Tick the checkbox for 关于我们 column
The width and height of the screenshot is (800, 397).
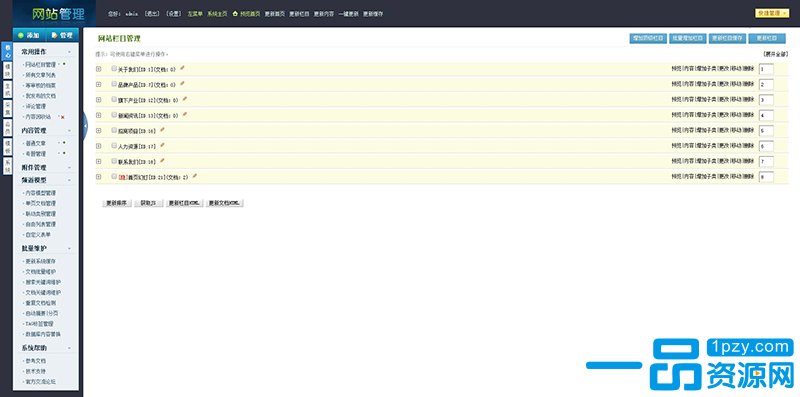114,68
